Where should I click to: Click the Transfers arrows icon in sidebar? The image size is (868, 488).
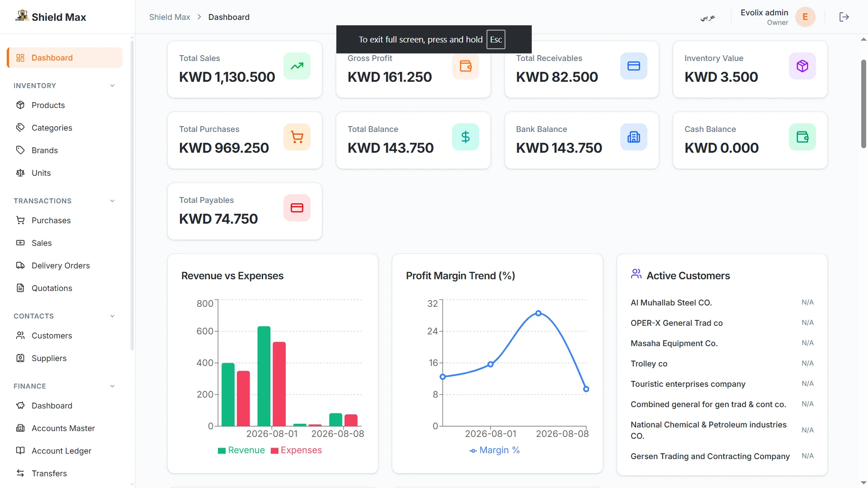[20, 473]
